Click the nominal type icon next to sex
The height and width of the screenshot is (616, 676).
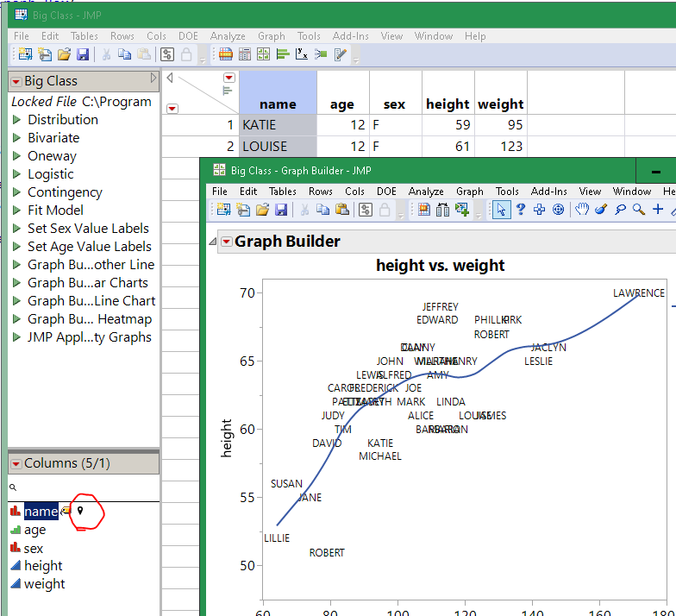tap(15, 549)
